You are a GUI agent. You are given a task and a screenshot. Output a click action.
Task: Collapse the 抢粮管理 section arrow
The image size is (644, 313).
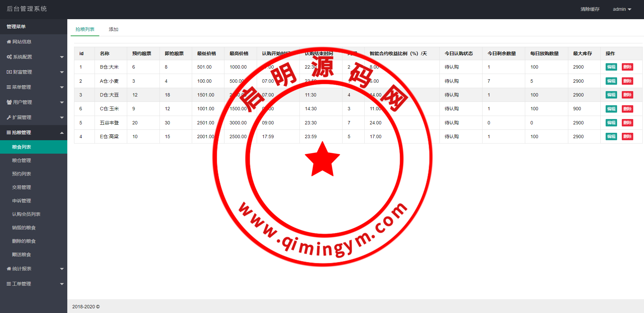tap(62, 133)
